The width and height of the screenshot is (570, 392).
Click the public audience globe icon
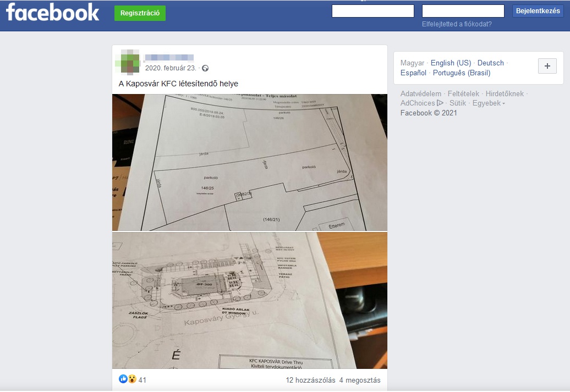tap(205, 68)
